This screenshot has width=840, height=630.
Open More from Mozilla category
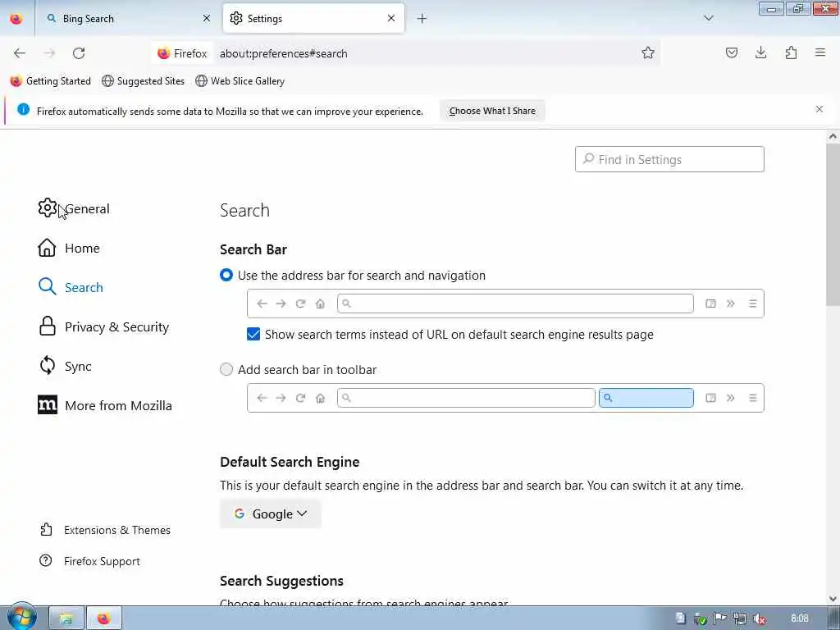[105, 405]
